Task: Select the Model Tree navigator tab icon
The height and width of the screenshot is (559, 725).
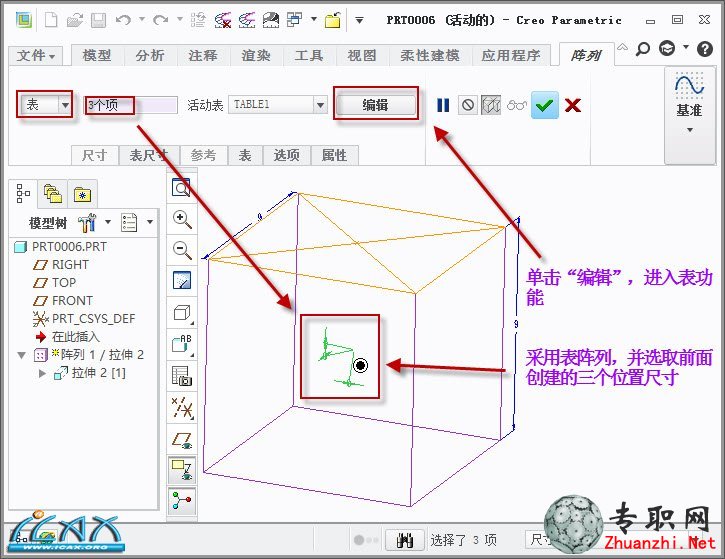Action: pyautogui.click(x=23, y=193)
